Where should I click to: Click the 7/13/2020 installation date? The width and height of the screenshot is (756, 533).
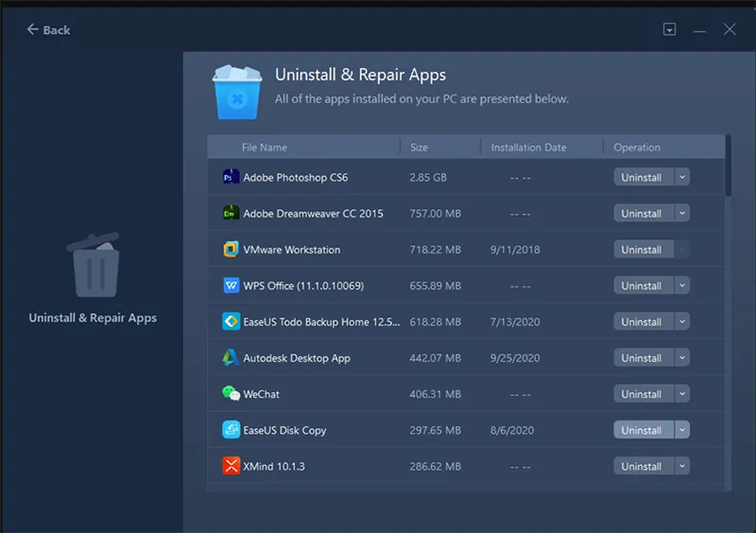tap(515, 321)
